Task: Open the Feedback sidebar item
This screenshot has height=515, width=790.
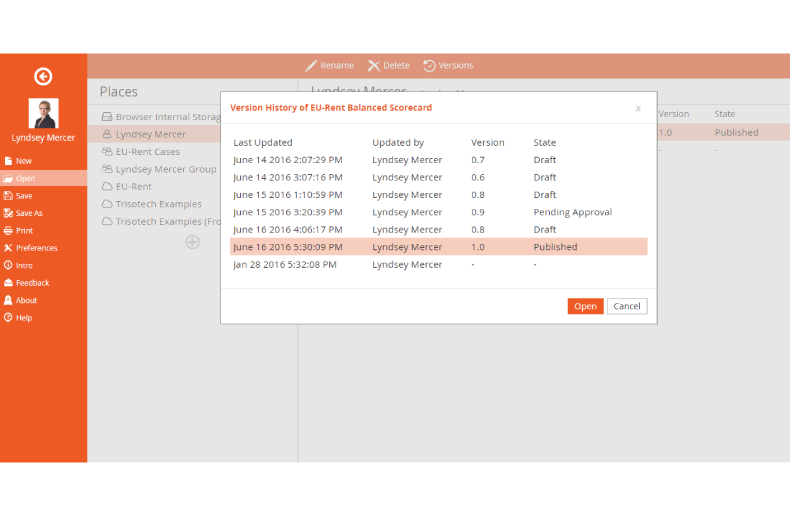Action: (32, 283)
